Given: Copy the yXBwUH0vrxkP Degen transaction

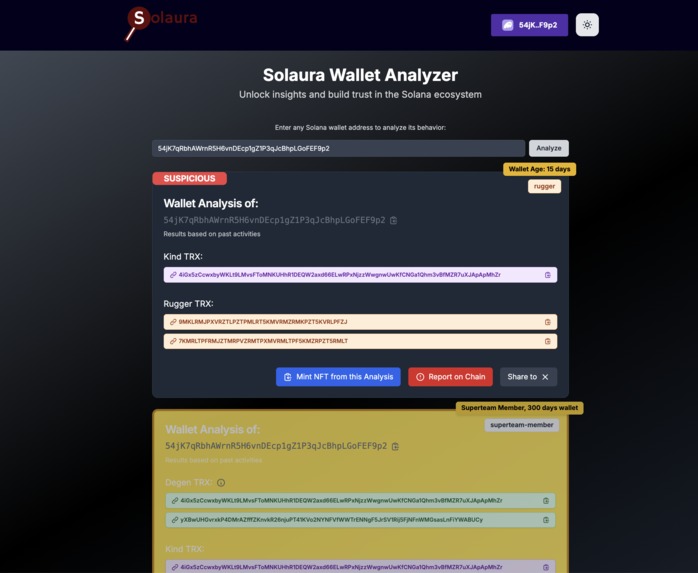Looking at the screenshot, I should pyautogui.click(x=546, y=520).
